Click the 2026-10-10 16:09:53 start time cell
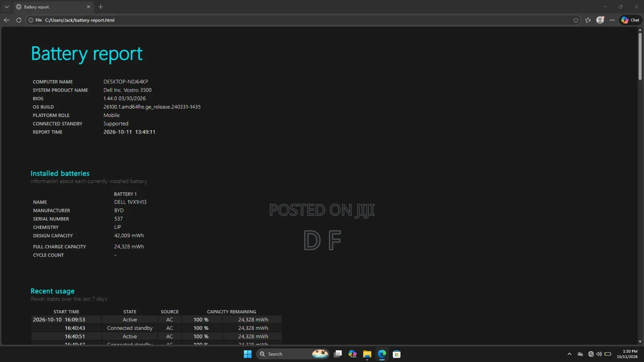The width and height of the screenshot is (644, 362). point(66,320)
